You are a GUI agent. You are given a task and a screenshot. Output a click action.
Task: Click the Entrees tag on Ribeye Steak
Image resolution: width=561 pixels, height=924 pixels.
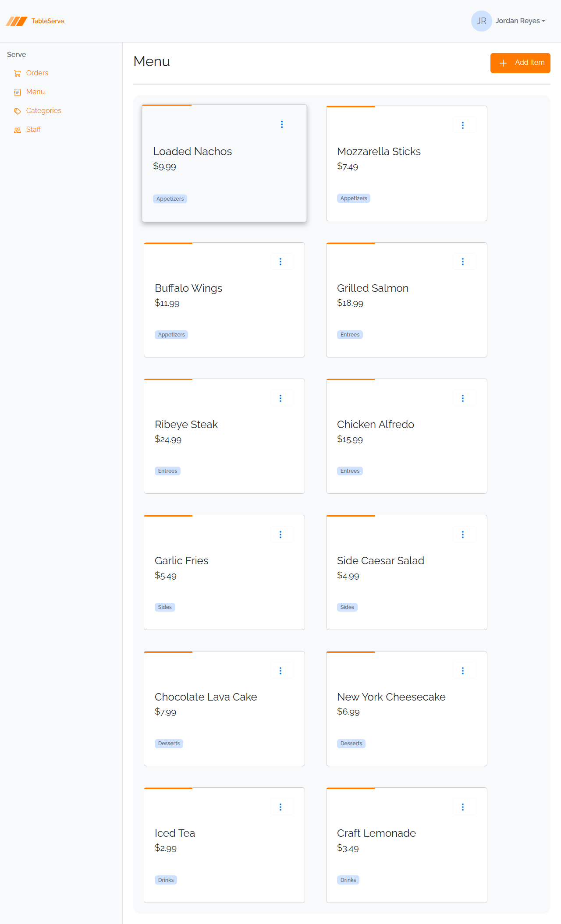coord(167,471)
